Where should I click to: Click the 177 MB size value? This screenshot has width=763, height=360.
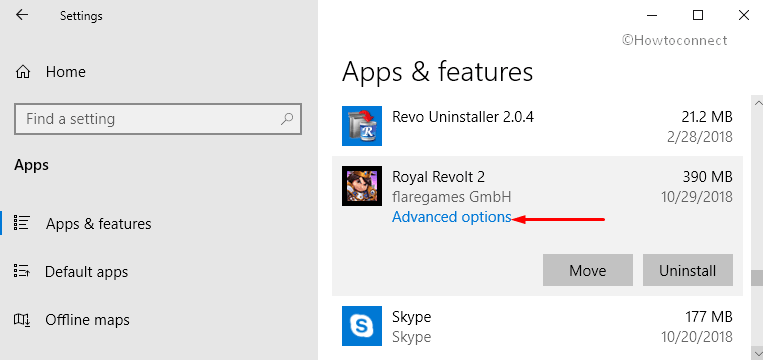click(708, 317)
